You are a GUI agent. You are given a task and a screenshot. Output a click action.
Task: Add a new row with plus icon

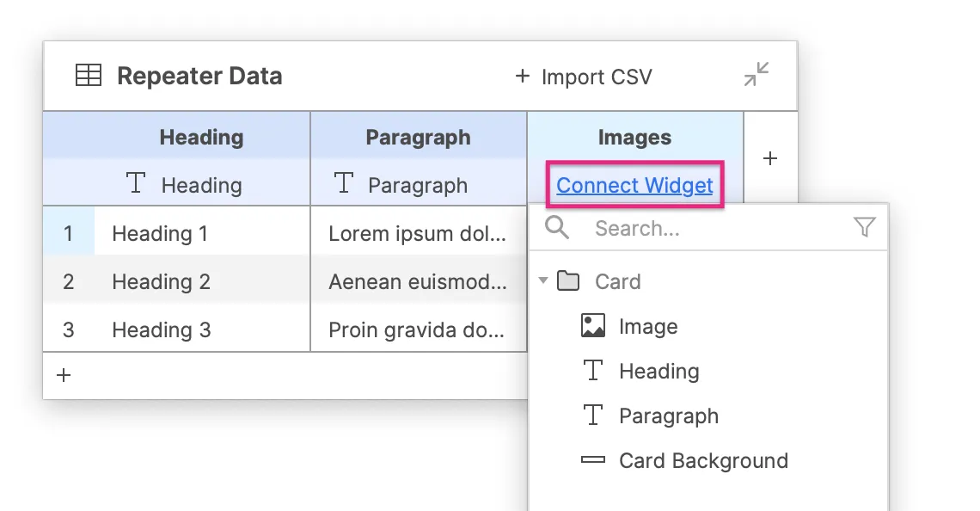(x=64, y=375)
